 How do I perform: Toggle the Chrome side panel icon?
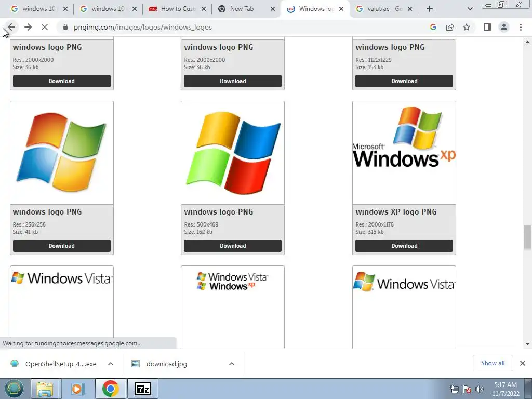tap(487, 27)
